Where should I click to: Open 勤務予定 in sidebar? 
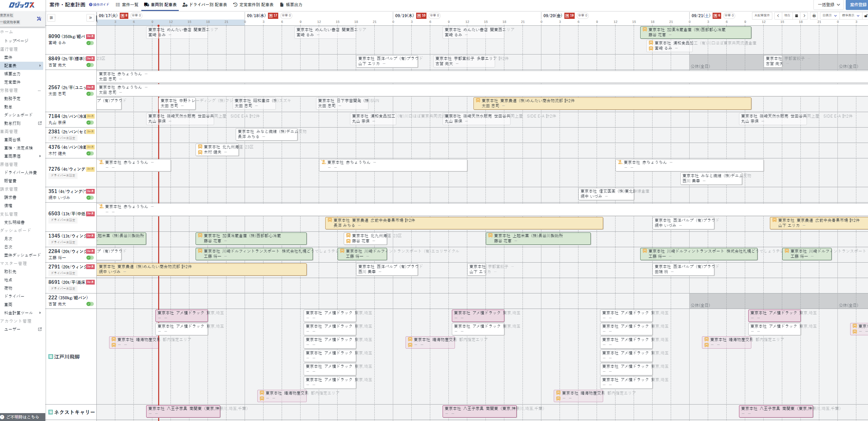tap(12, 98)
